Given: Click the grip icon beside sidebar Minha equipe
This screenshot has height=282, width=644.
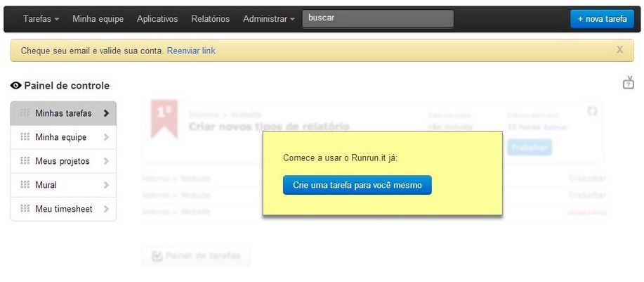Looking at the screenshot, I should click(25, 137).
